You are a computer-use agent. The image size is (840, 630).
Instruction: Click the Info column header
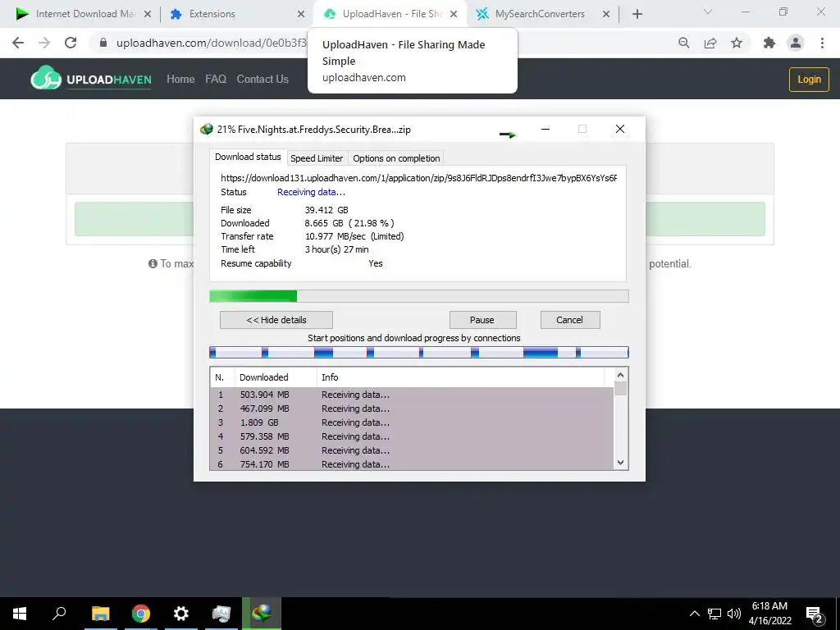pyautogui.click(x=461, y=377)
